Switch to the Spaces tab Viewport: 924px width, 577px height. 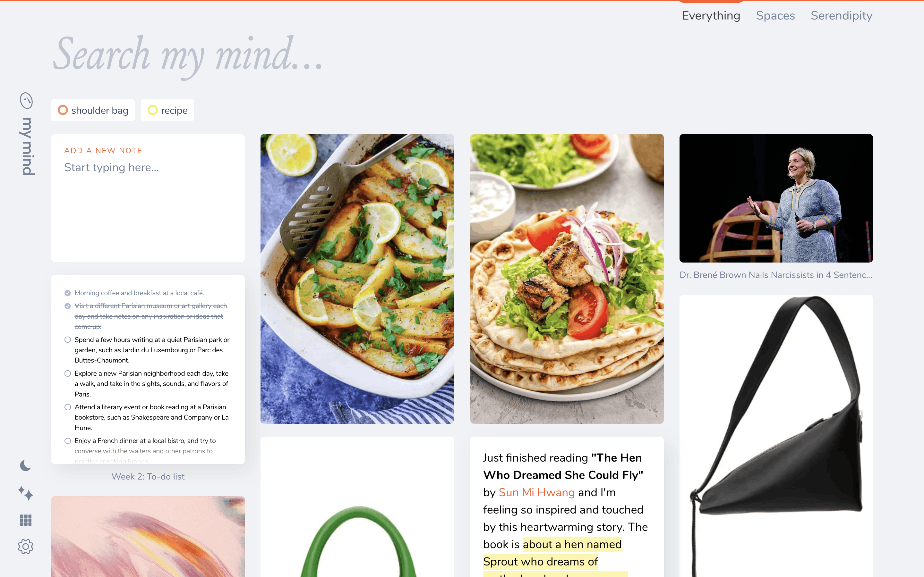tap(775, 16)
